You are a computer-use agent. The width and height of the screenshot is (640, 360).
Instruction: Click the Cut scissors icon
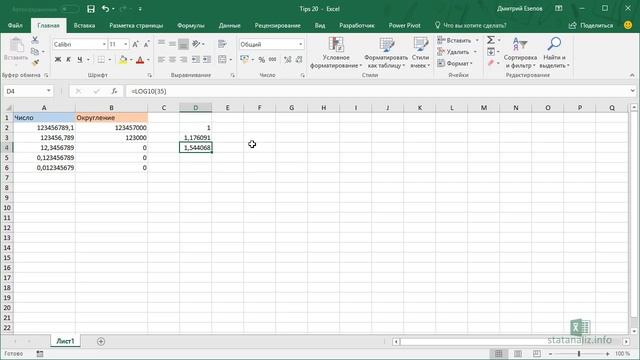coord(35,40)
